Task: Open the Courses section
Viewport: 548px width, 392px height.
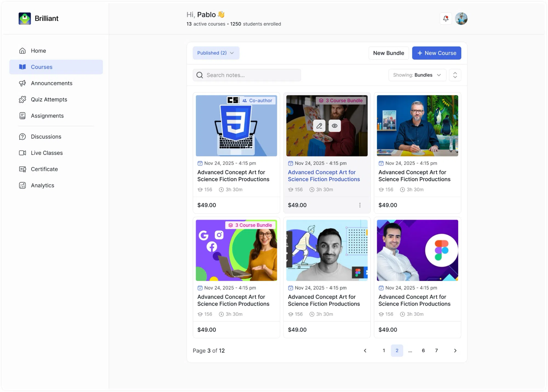Action: coord(56,67)
